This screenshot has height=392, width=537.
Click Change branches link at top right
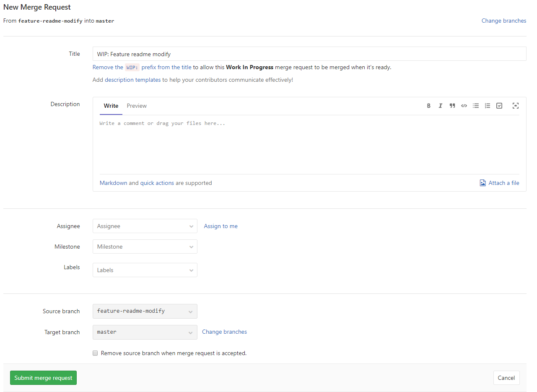click(x=504, y=21)
